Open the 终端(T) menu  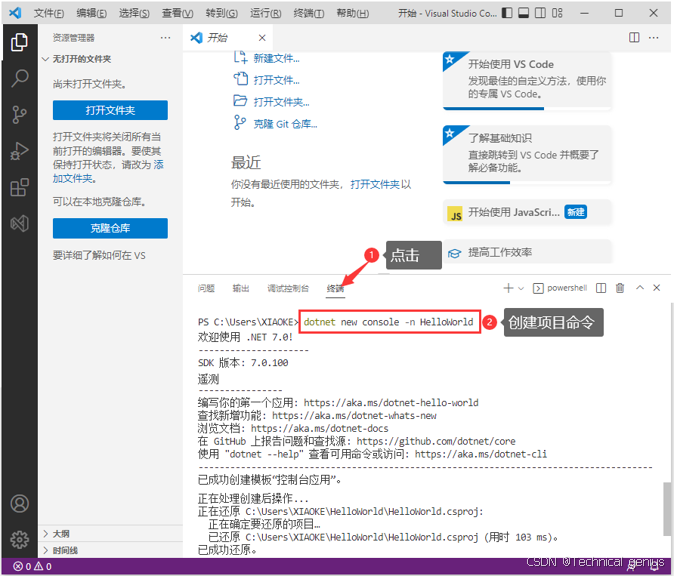309,13
